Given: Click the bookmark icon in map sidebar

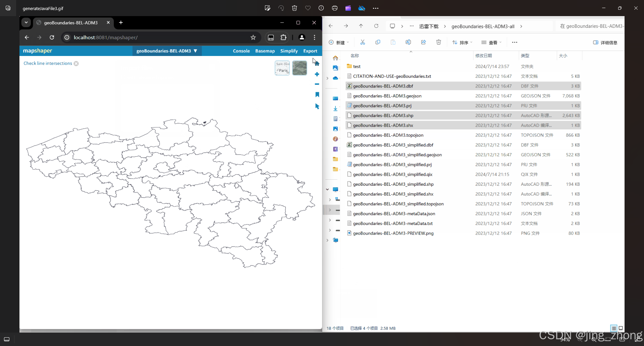Looking at the screenshot, I should (317, 95).
